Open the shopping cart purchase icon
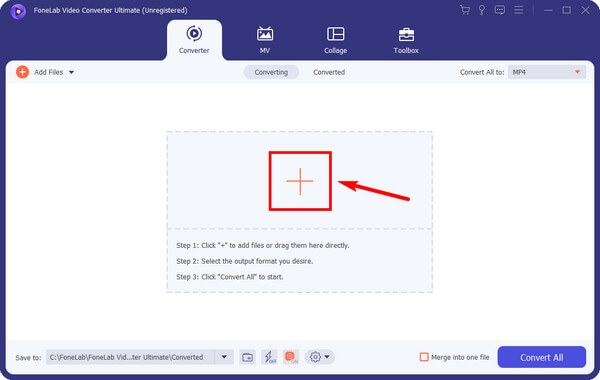 465,10
